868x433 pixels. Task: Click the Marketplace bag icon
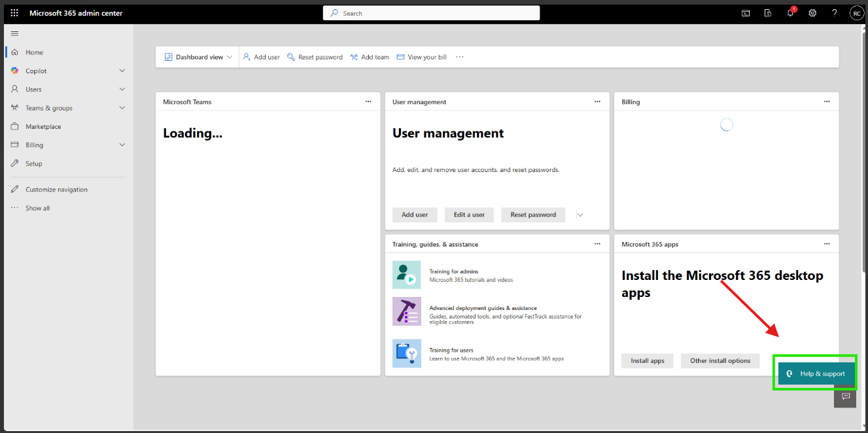[x=14, y=126]
